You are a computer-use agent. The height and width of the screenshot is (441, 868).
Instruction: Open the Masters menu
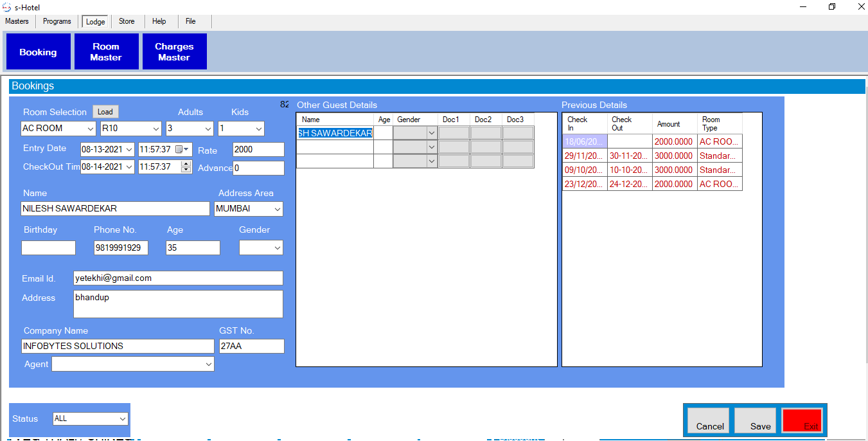tap(17, 21)
